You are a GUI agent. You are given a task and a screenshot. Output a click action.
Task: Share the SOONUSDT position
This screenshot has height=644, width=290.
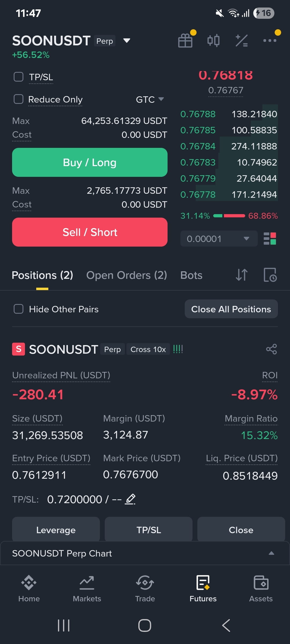pyautogui.click(x=271, y=349)
